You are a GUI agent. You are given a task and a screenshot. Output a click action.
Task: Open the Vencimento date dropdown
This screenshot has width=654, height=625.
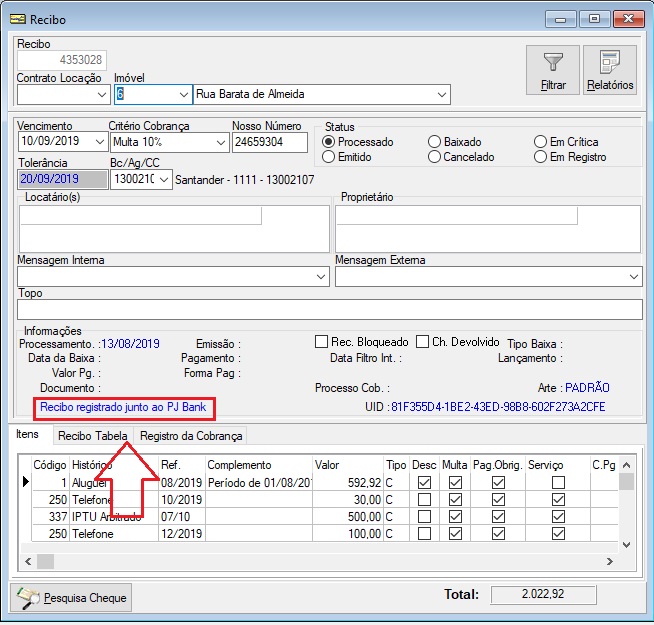pyautogui.click(x=99, y=142)
